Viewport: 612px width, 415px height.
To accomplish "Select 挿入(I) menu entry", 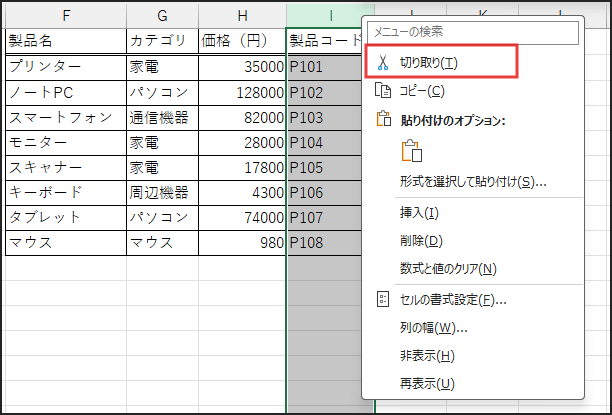I will (419, 213).
